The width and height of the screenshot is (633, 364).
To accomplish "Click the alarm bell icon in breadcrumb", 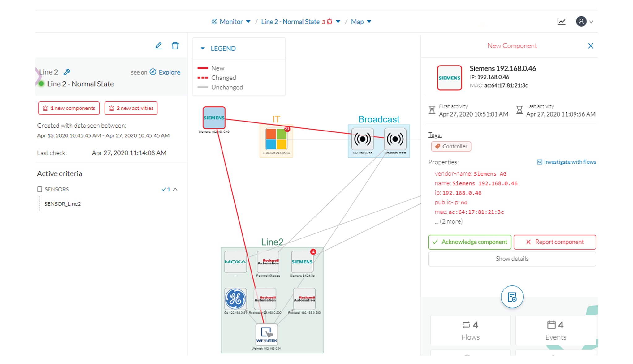I will pyautogui.click(x=329, y=22).
